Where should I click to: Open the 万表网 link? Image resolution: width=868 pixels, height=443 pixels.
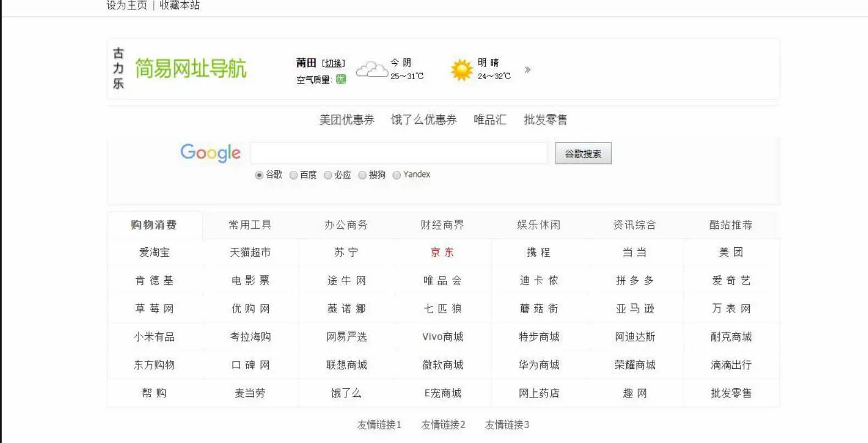point(731,308)
